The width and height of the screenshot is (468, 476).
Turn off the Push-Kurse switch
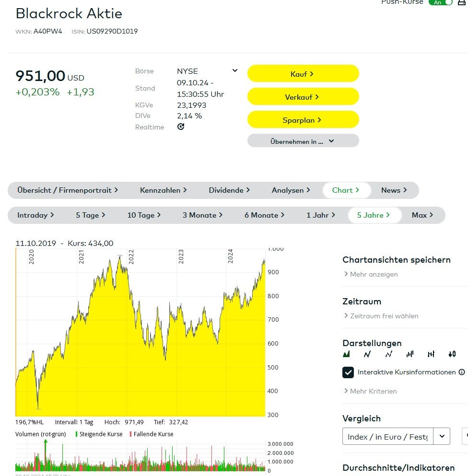(441, 2)
